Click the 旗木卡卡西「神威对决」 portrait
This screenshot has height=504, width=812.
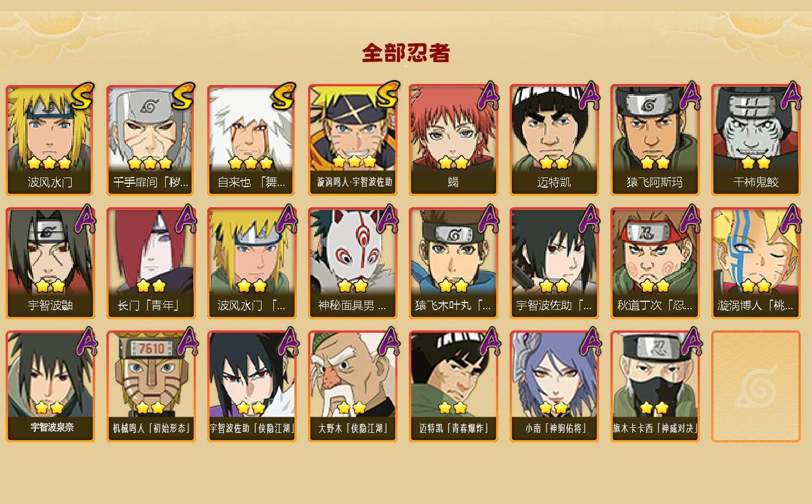click(655, 386)
